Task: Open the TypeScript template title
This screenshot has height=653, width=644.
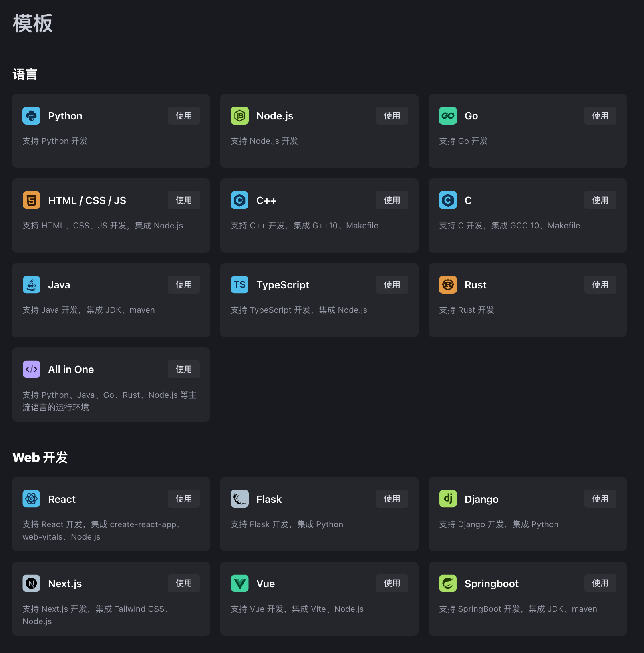Action: 283,285
